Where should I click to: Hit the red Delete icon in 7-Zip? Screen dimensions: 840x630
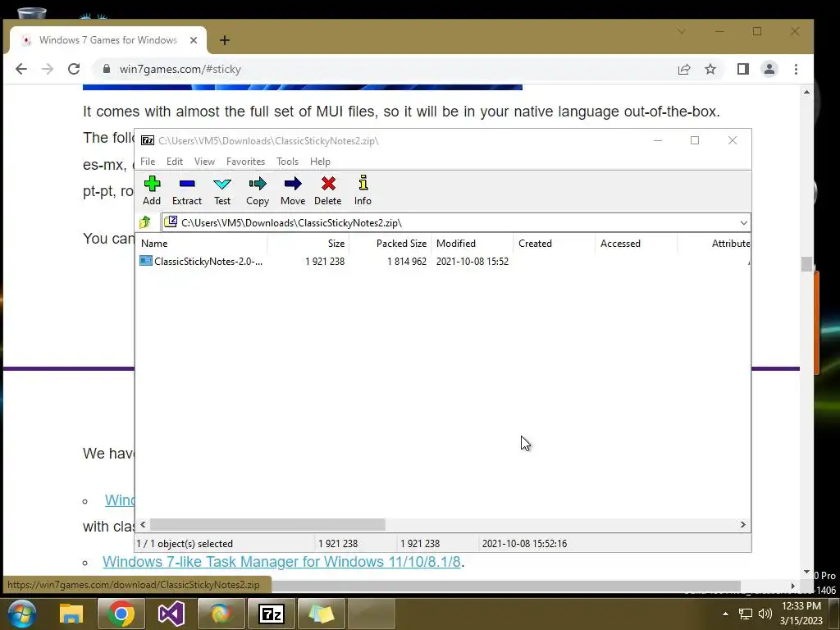(x=328, y=190)
